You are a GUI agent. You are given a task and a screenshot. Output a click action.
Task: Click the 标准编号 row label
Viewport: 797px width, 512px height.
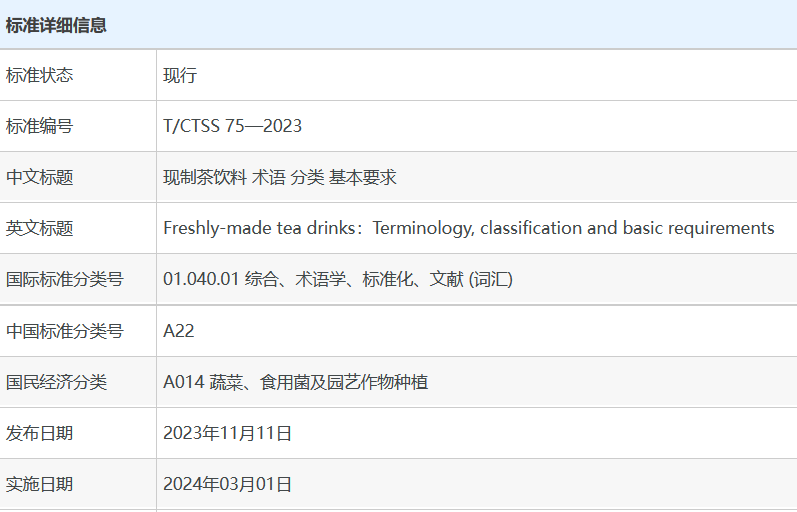[x=40, y=126]
